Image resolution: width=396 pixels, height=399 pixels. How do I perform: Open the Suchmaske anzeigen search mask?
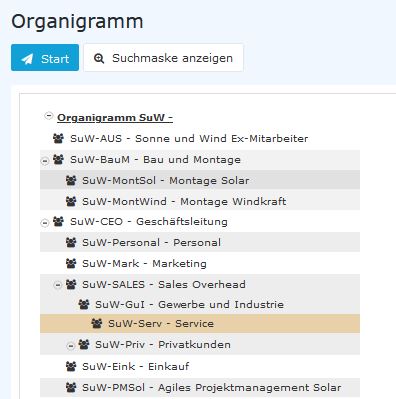coord(163,58)
